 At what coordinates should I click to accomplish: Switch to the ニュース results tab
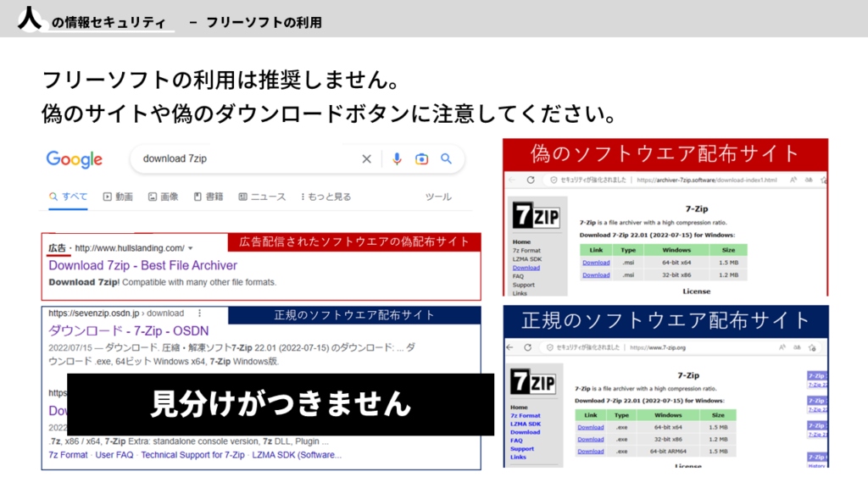(263, 197)
